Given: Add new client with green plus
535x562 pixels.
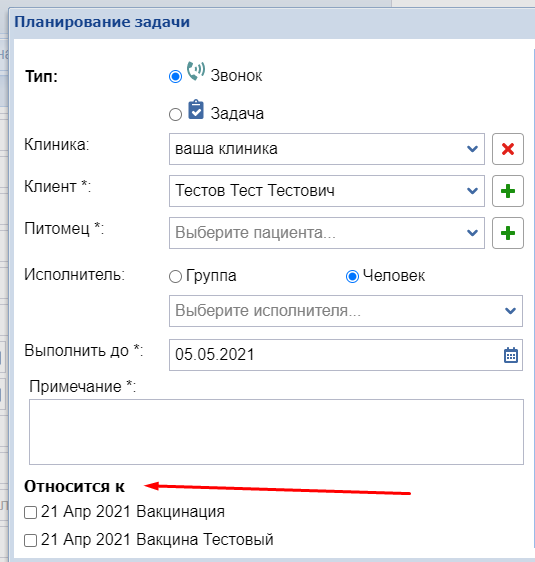Looking at the screenshot, I should (507, 191).
